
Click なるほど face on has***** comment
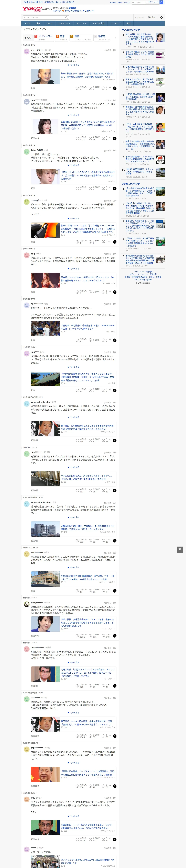[x=91, y=736]
